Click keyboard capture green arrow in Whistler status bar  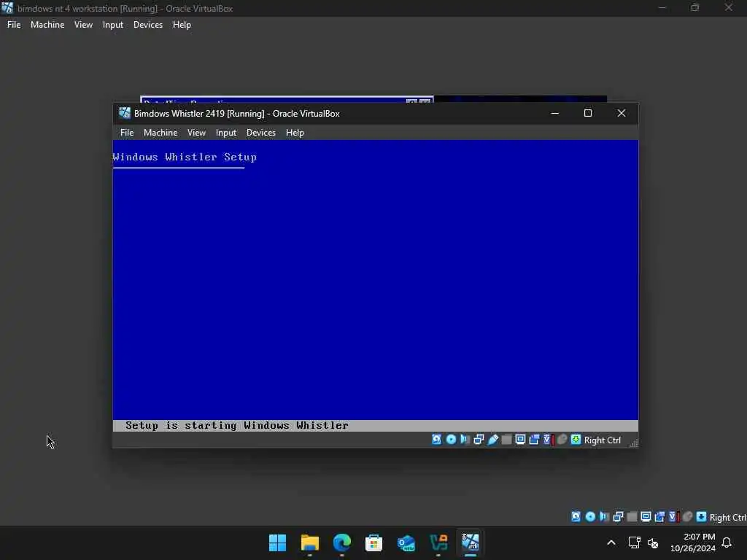(576, 440)
